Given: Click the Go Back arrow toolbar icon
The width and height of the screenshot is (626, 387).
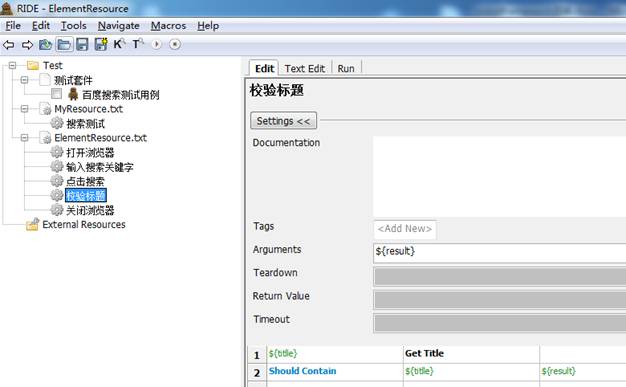Looking at the screenshot, I should coord(8,45).
